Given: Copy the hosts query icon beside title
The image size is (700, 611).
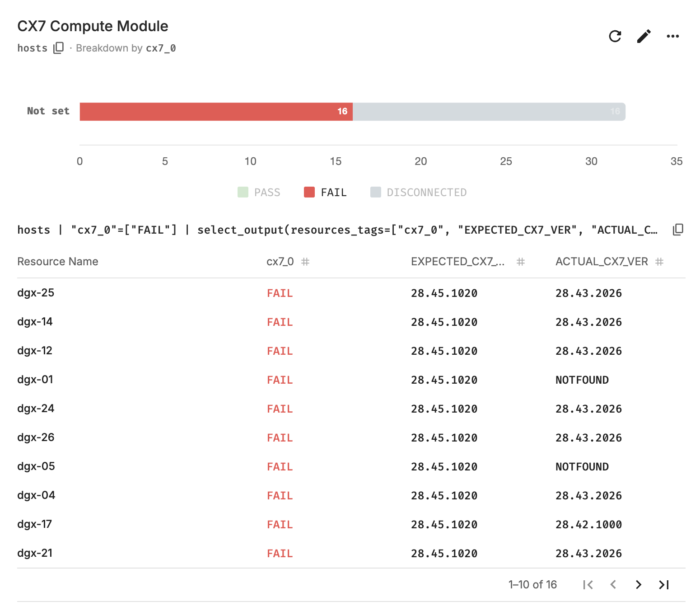Looking at the screenshot, I should point(59,48).
